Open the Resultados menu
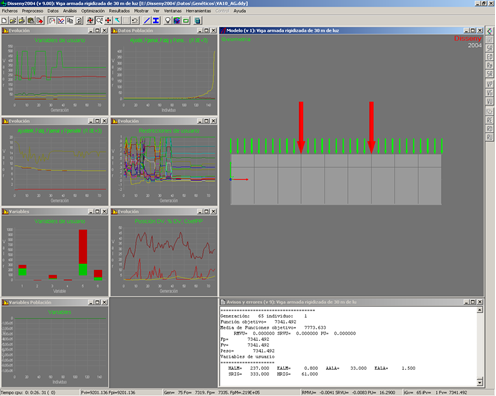 [119, 11]
